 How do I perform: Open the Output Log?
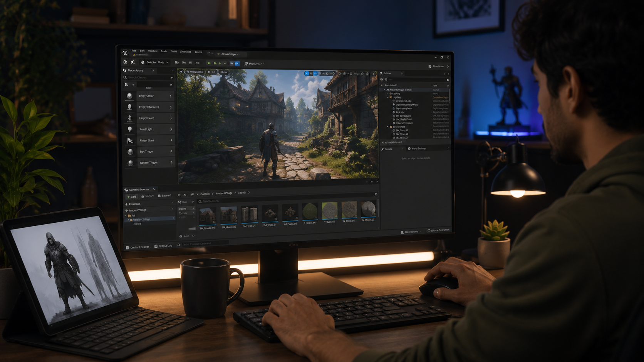coord(163,246)
